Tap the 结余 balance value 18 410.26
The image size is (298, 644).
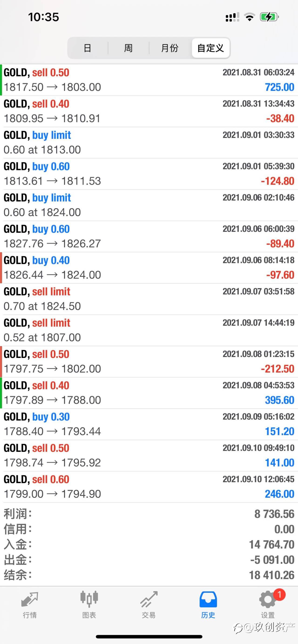(272, 575)
